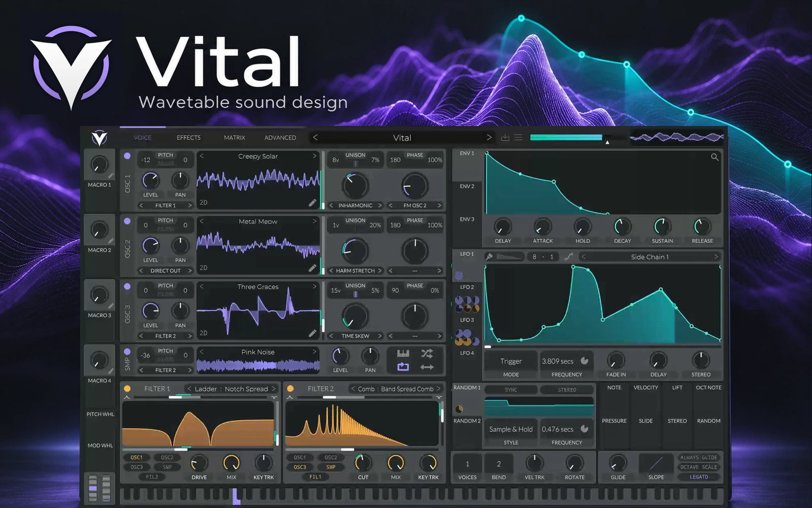The height and width of the screenshot is (508, 812).
Task: Edit the Three Graces wavetable with the pencil icon
Action: point(313,333)
